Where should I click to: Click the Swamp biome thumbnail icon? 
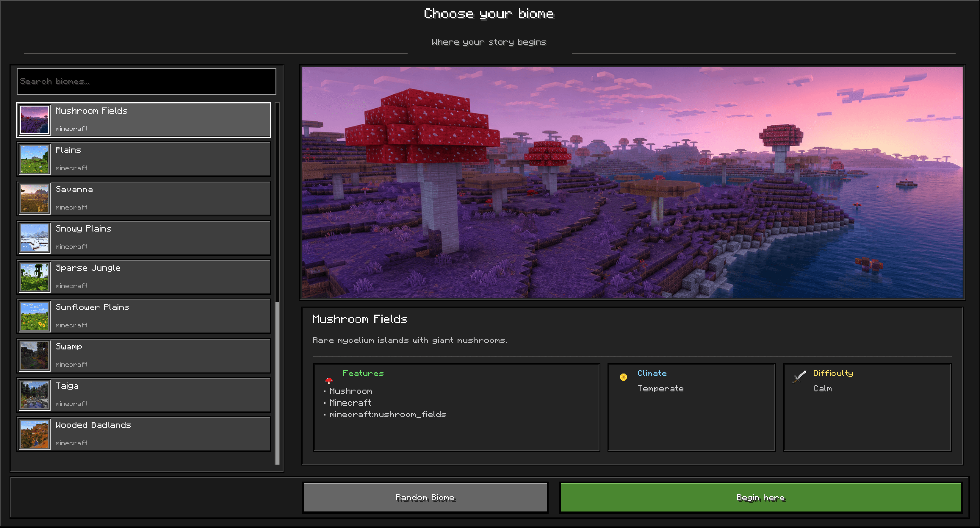(x=35, y=356)
